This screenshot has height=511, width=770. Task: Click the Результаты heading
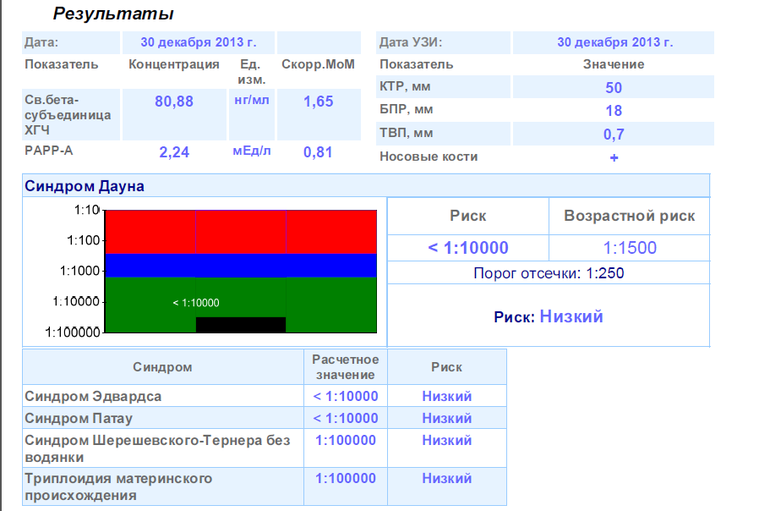[x=113, y=14]
